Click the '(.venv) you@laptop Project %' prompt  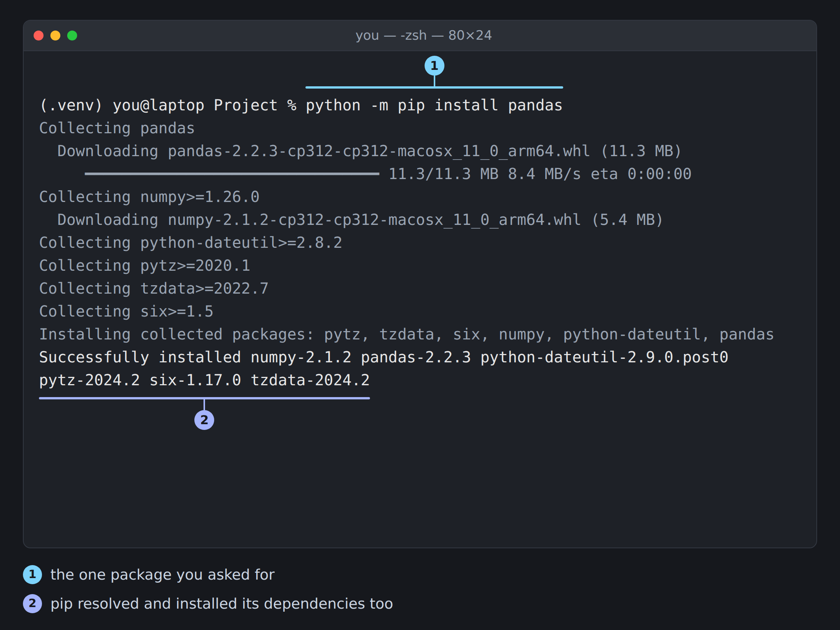(x=168, y=105)
